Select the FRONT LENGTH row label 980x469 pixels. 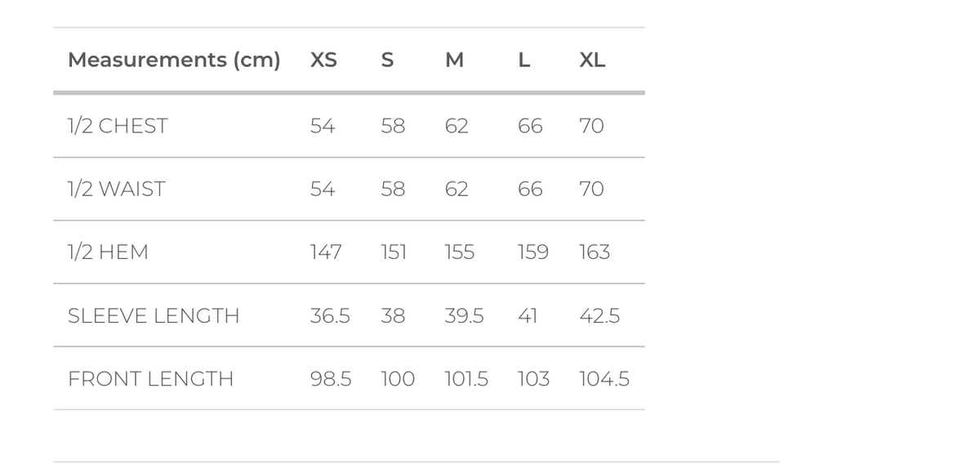click(x=150, y=379)
